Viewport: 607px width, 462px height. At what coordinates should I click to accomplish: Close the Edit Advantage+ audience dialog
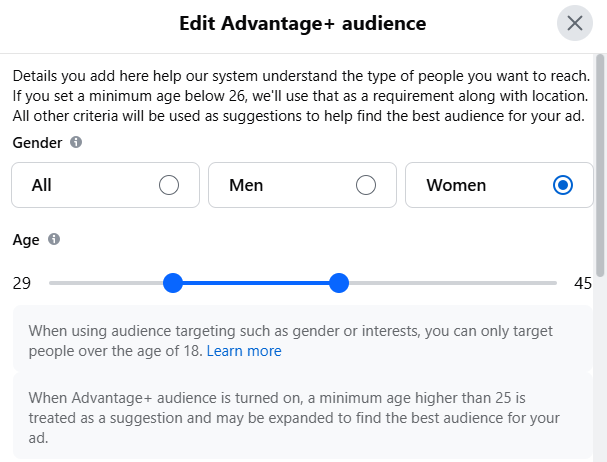click(x=575, y=23)
